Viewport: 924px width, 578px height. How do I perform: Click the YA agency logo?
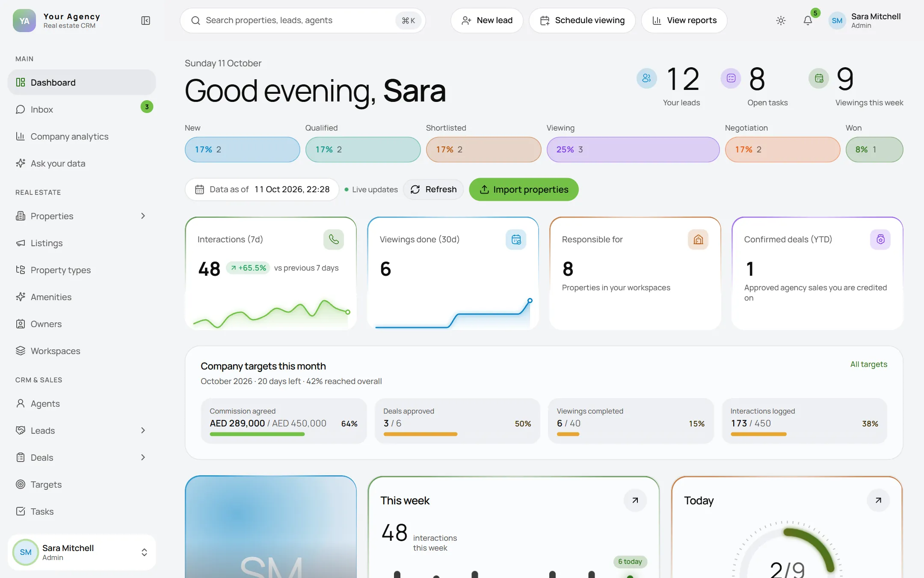[x=24, y=21]
